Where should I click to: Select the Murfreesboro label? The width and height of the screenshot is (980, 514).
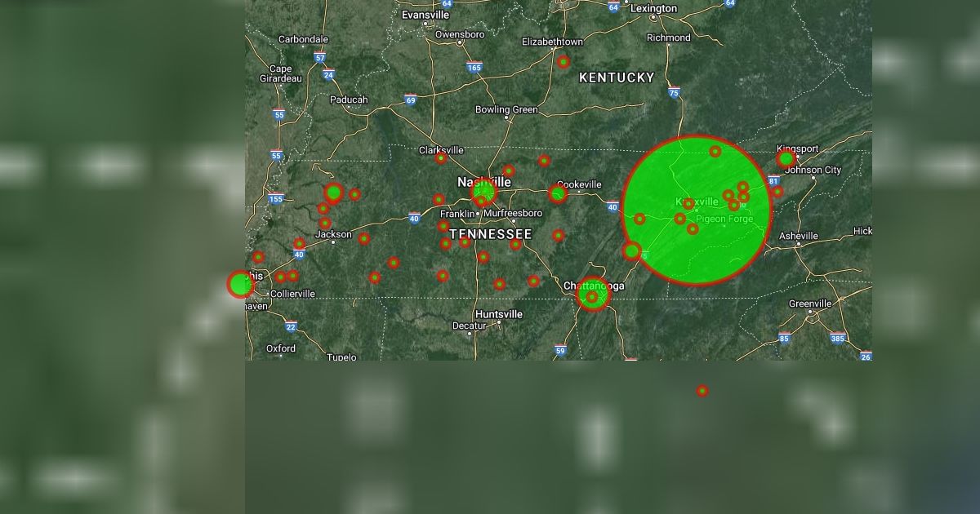coord(512,213)
